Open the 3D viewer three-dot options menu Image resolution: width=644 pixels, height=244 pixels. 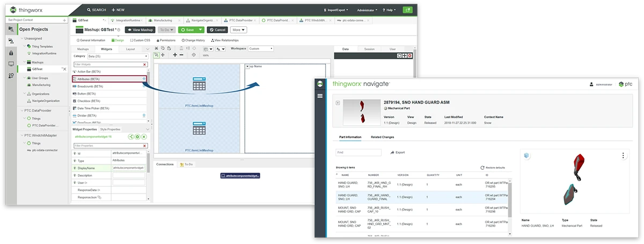pos(623,156)
